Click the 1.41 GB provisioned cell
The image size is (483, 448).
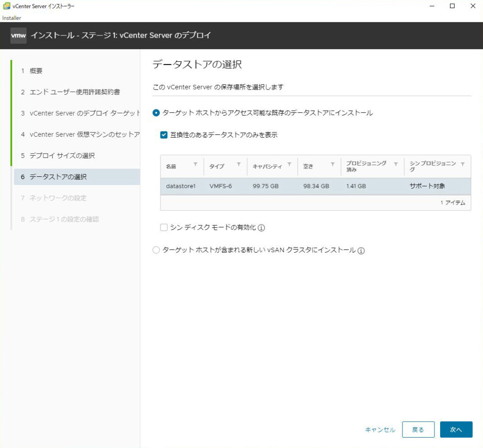click(x=356, y=186)
